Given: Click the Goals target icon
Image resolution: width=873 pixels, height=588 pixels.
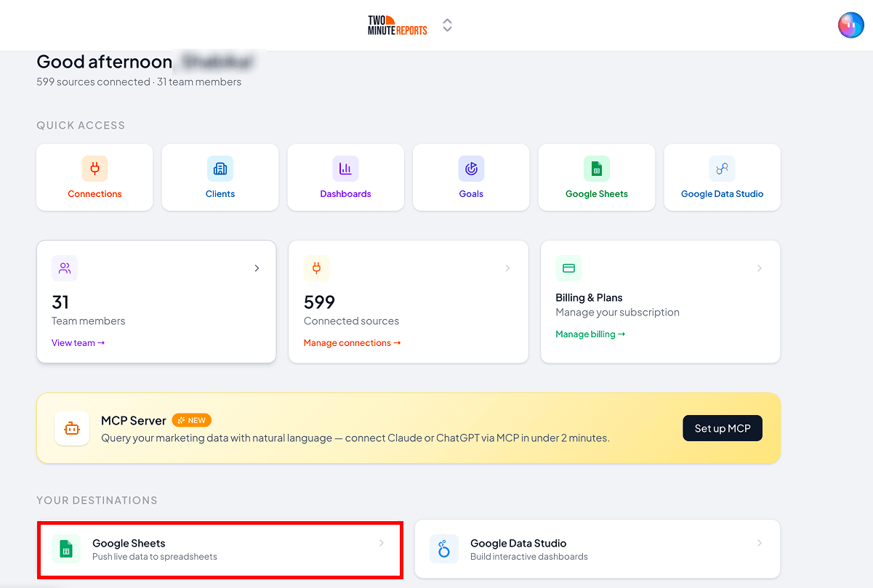Looking at the screenshot, I should (x=471, y=169).
